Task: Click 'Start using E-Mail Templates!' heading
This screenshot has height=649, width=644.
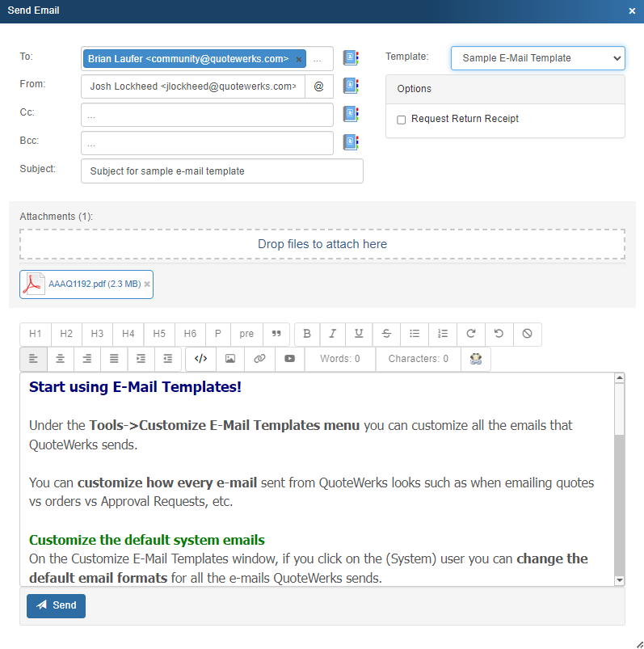Action: (135, 387)
